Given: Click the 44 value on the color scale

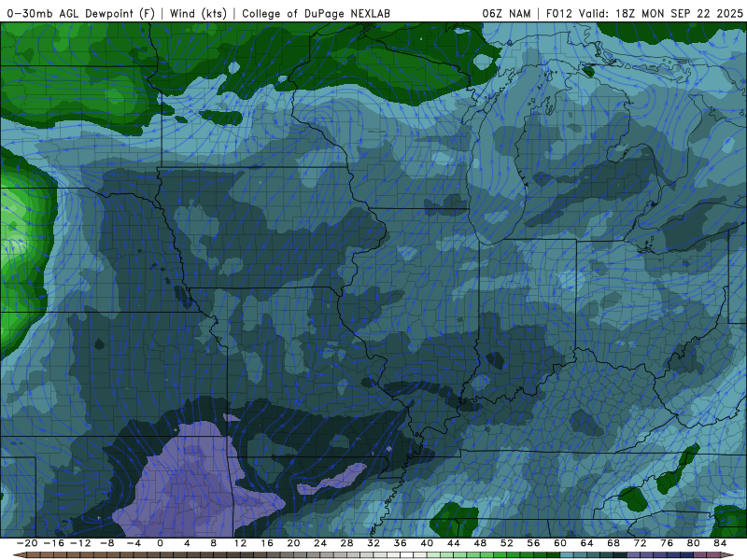Looking at the screenshot, I should pyautogui.click(x=454, y=543).
